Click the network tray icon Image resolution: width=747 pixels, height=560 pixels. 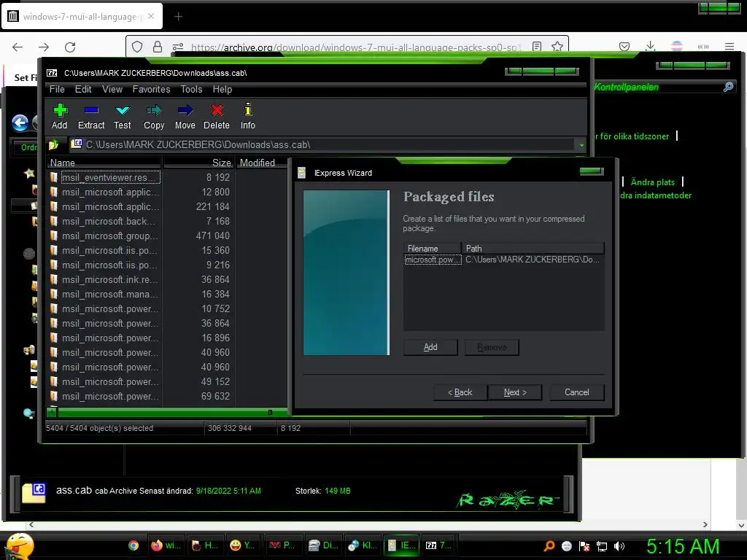[x=602, y=546]
